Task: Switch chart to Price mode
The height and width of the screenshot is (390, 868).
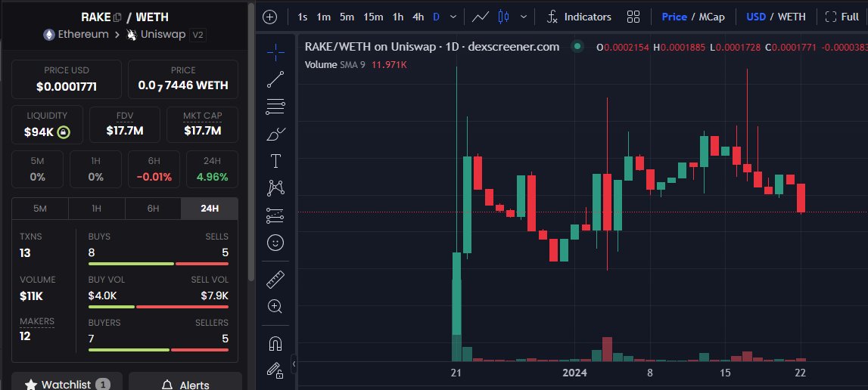Action: [x=674, y=17]
